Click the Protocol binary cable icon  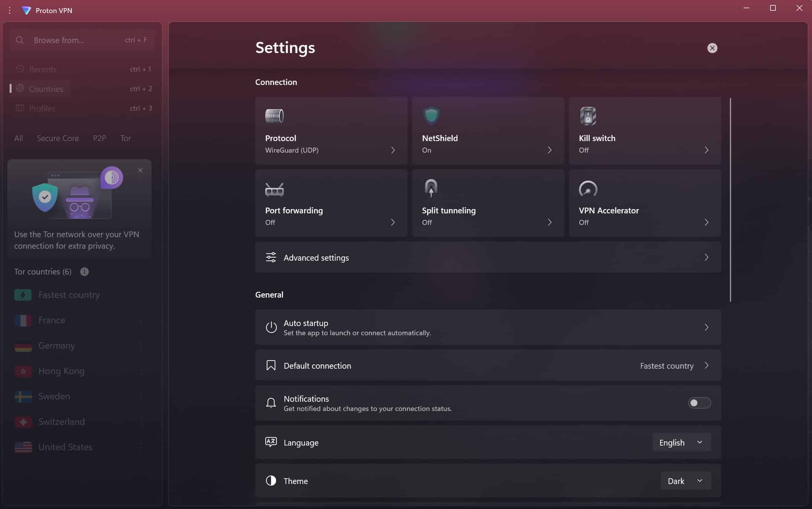click(x=275, y=116)
